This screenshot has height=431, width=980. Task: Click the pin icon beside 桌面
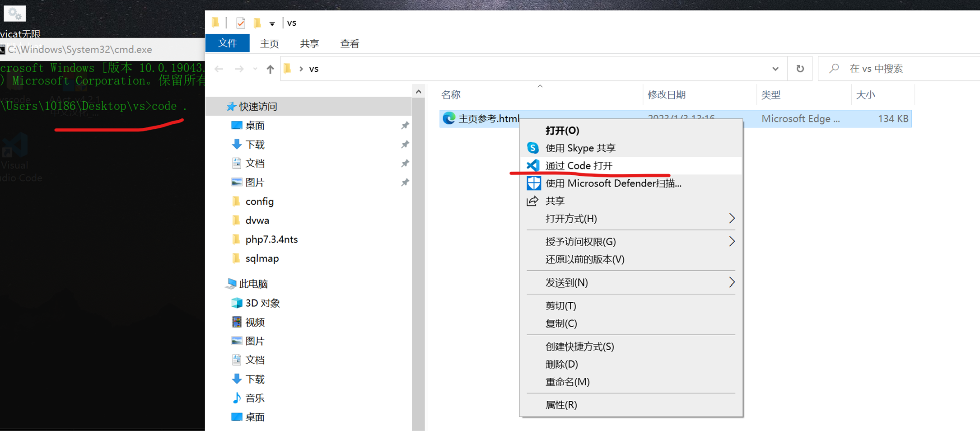pos(405,125)
